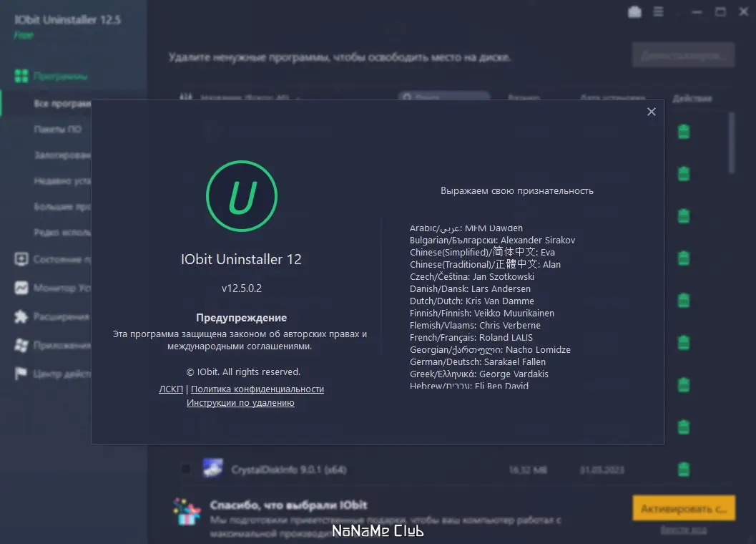
Task: Open the Большие программы sidebar item
Action: (x=62, y=207)
